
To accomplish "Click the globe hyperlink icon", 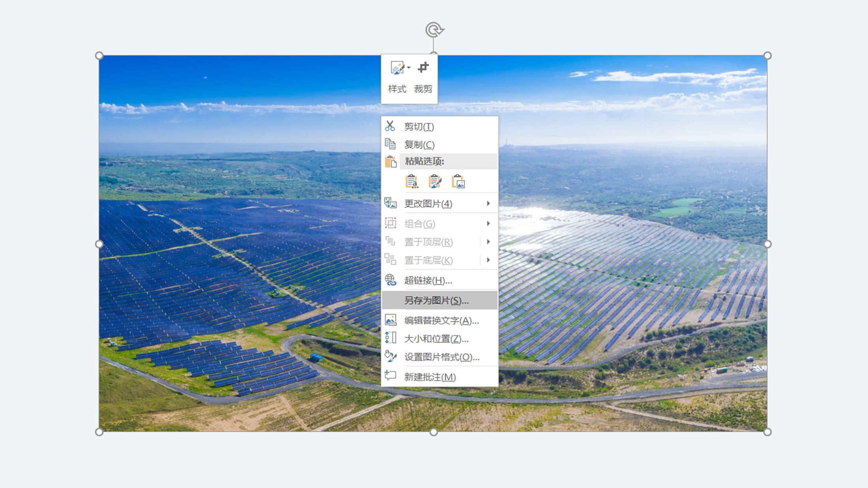I will click(x=391, y=280).
